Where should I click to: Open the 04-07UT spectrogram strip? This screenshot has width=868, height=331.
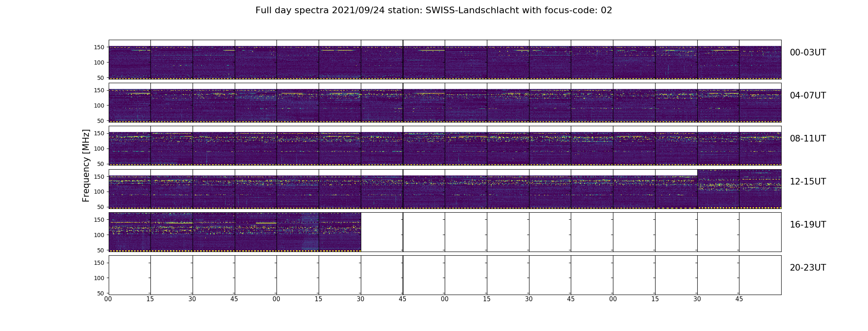coord(445,103)
